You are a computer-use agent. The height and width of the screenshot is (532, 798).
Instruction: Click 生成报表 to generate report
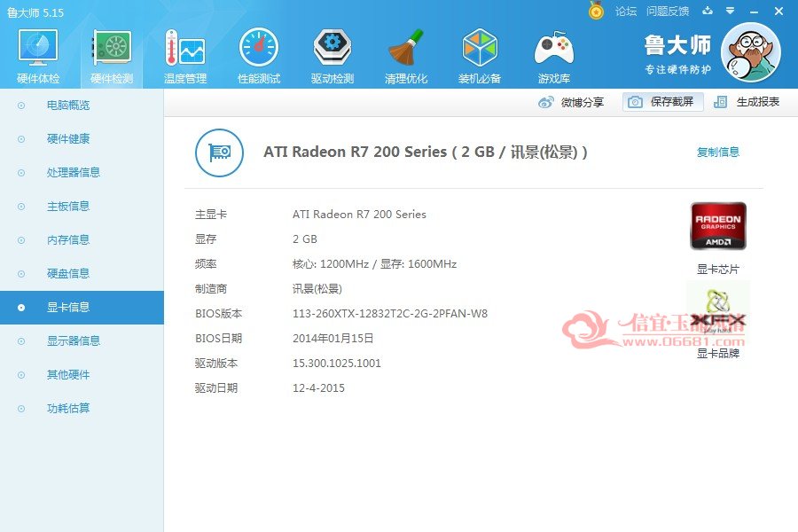pos(747,102)
